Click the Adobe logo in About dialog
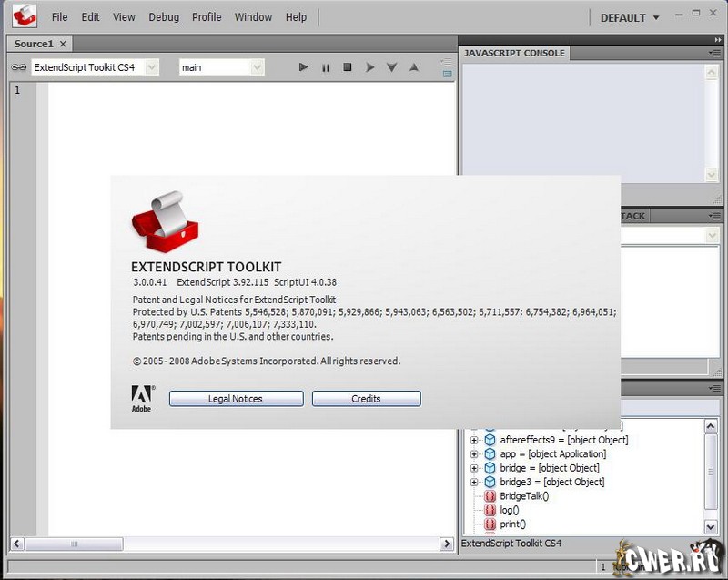728x580 pixels. tap(142, 399)
